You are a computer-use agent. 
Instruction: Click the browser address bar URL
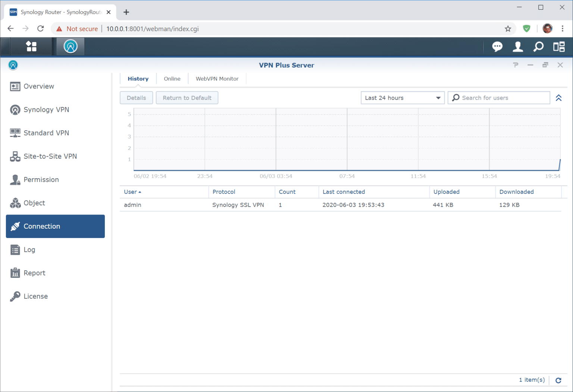point(153,29)
